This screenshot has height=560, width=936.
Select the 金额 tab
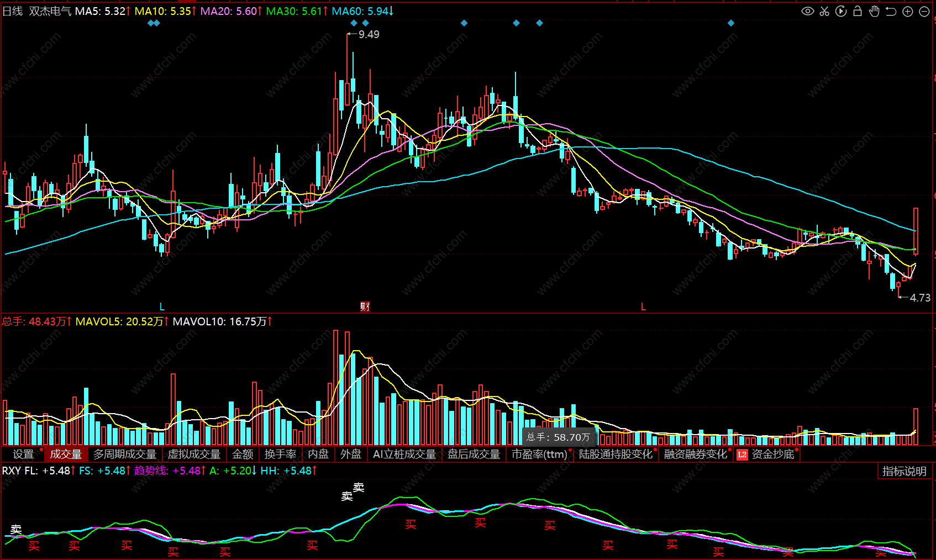coord(243,454)
